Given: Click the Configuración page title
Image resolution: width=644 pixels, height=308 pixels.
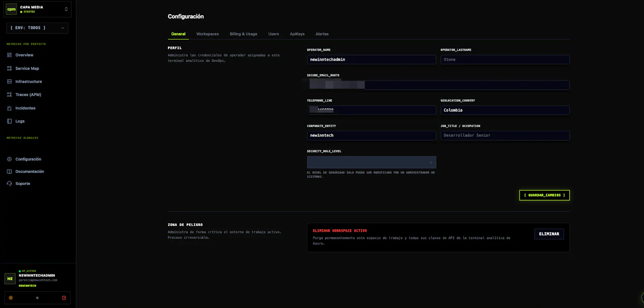Looking at the screenshot, I should (186, 16).
